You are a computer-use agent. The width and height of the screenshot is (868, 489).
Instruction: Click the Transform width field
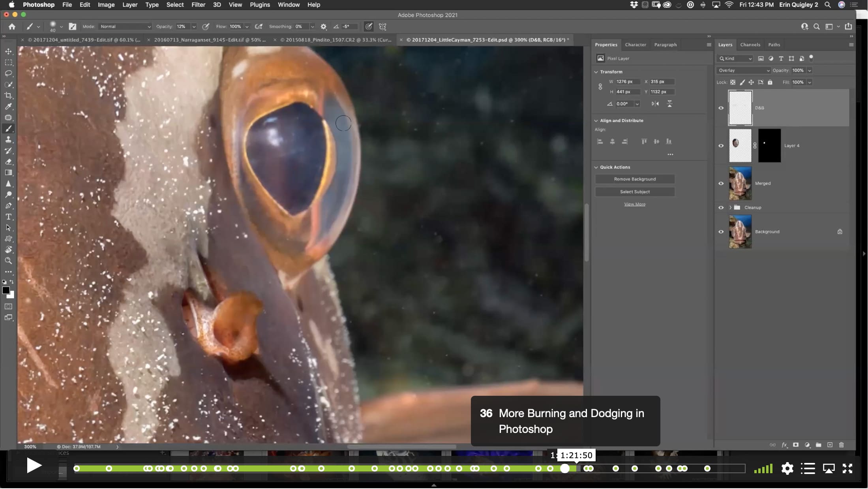click(628, 82)
